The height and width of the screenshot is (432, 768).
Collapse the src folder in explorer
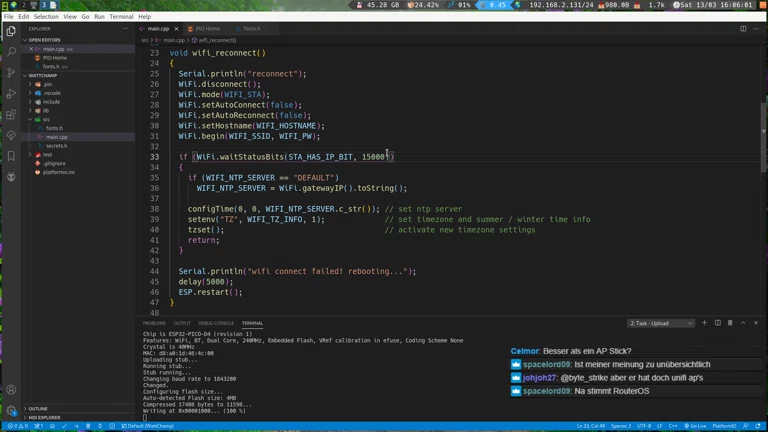coord(47,119)
